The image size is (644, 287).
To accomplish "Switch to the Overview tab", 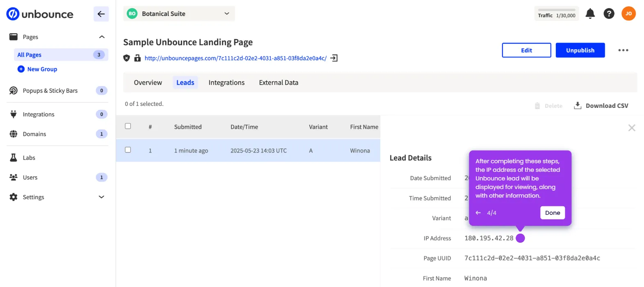I will pos(148,82).
